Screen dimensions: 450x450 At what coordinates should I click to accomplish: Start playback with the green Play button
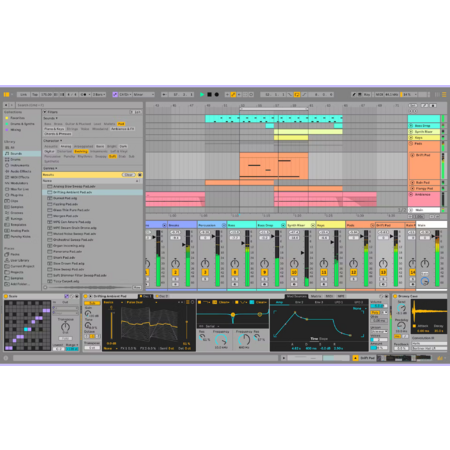(202, 95)
